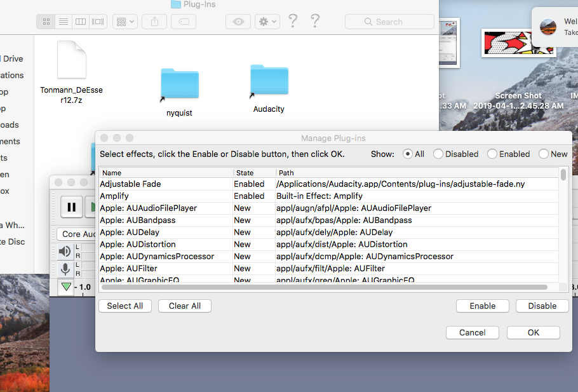Select the Adjustable Fade plug-in row
Viewport: 578px width, 392px height.
point(329,184)
